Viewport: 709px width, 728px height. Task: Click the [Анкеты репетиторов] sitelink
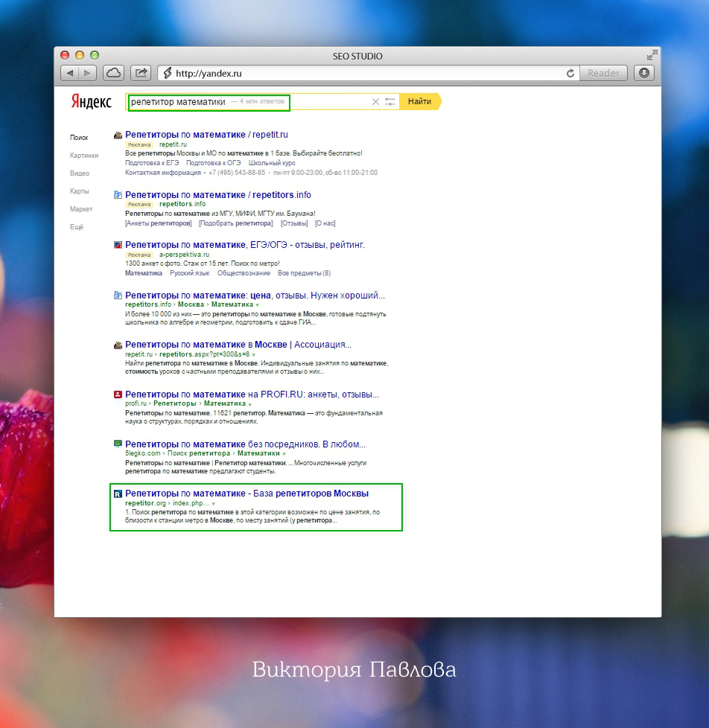click(x=159, y=223)
